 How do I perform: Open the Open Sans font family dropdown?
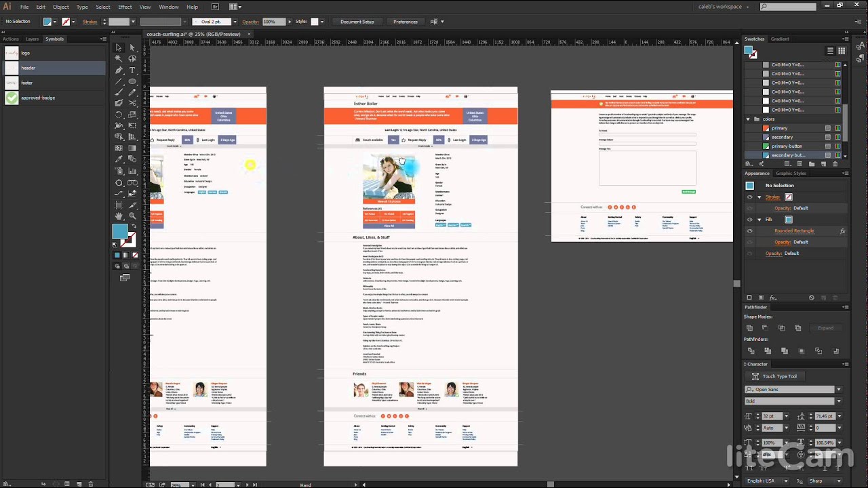[x=838, y=390]
